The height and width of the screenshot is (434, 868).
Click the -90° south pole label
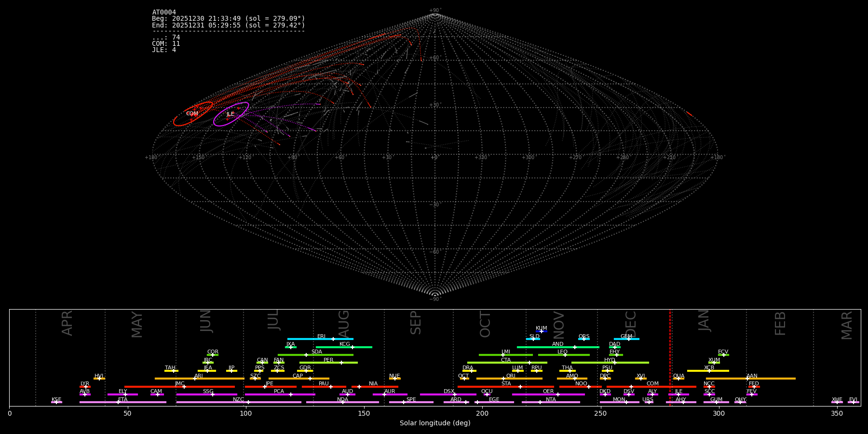coord(435,299)
